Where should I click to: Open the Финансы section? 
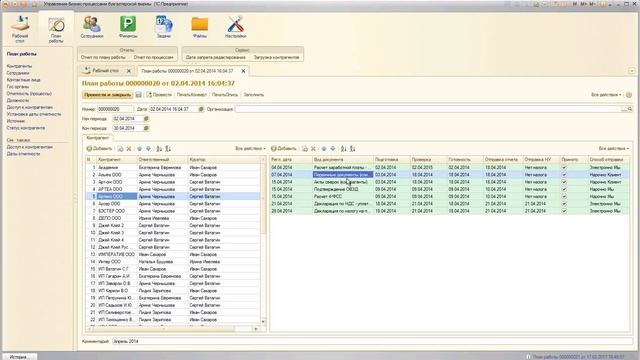coord(128,27)
